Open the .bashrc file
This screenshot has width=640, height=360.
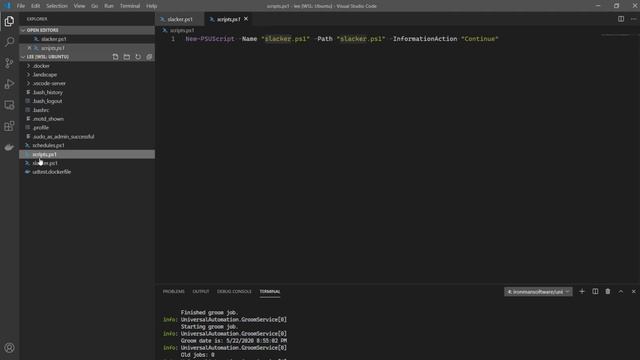(87, 110)
